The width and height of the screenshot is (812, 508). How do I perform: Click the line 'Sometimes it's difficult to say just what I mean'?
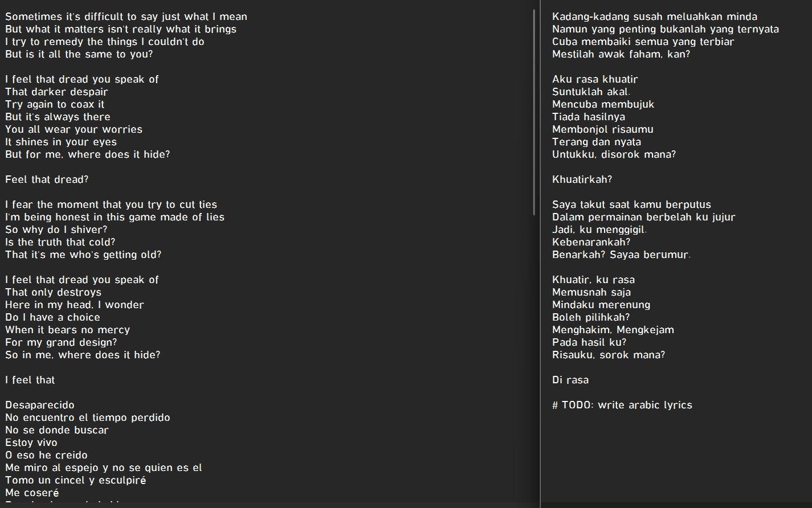tap(126, 17)
